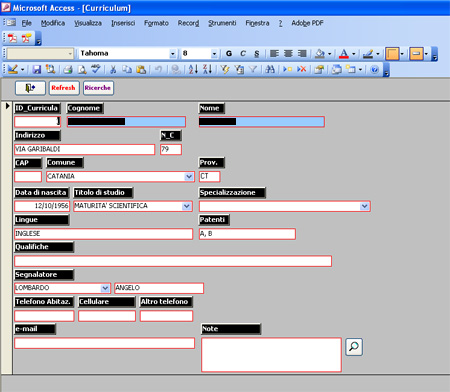Click the Database Window icon
Viewport: 450px width, 392px height.
337,69
